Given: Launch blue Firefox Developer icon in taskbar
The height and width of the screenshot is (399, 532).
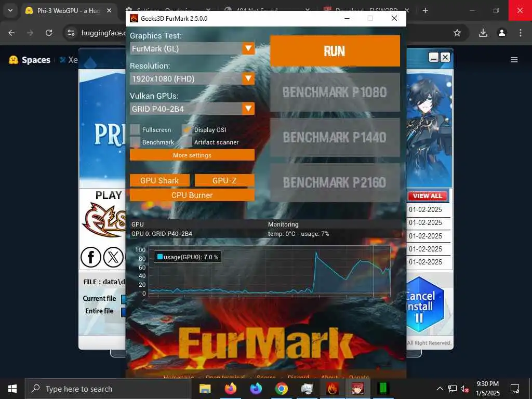Looking at the screenshot, I should click(256, 389).
